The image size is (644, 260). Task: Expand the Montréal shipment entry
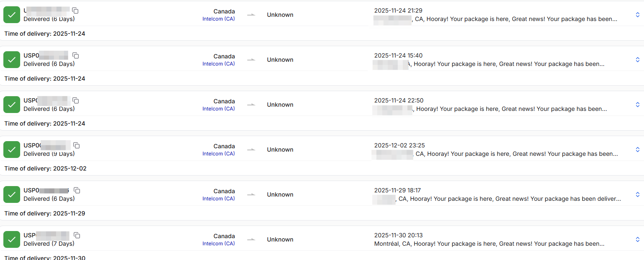click(638, 239)
